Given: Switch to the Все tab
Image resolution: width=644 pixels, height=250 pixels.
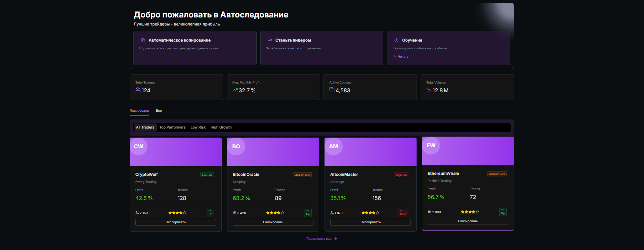Looking at the screenshot, I should click(x=159, y=111).
